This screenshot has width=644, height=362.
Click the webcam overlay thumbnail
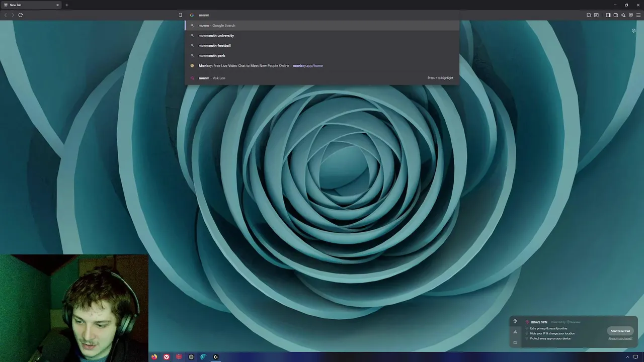(x=74, y=308)
